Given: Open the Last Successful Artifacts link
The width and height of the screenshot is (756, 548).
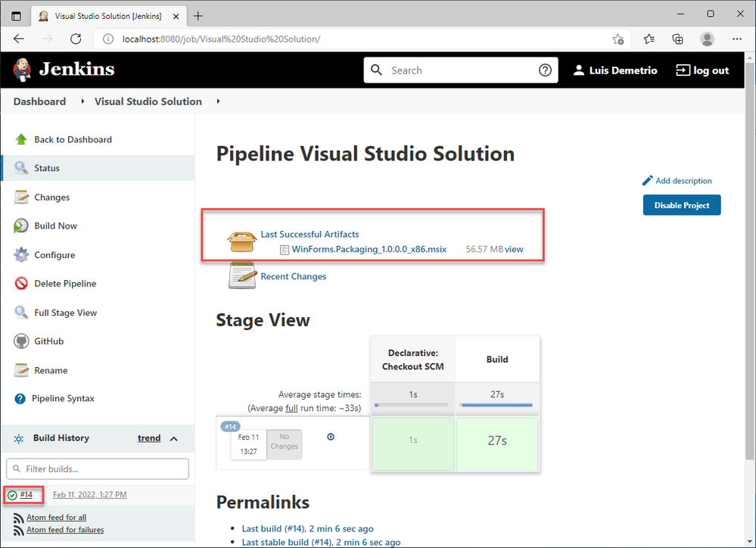Looking at the screenshot, I should pyautogui.click(x=310, y=235).
